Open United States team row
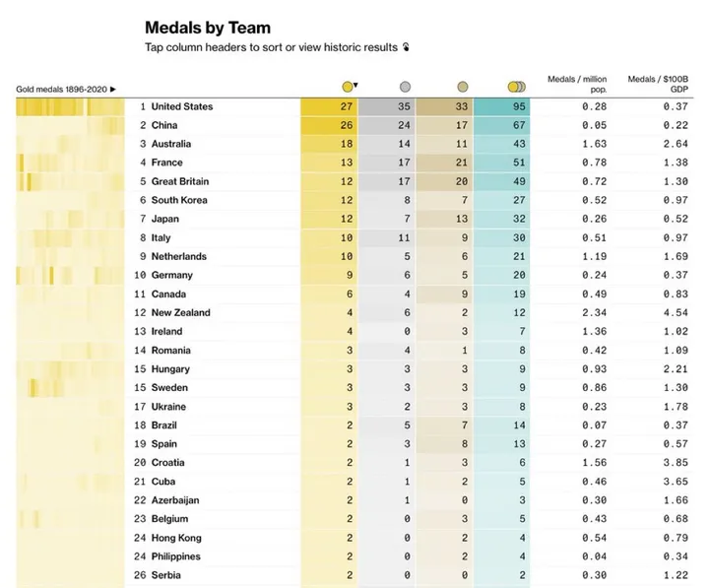The image size is (709, 588). click(354, 106)
